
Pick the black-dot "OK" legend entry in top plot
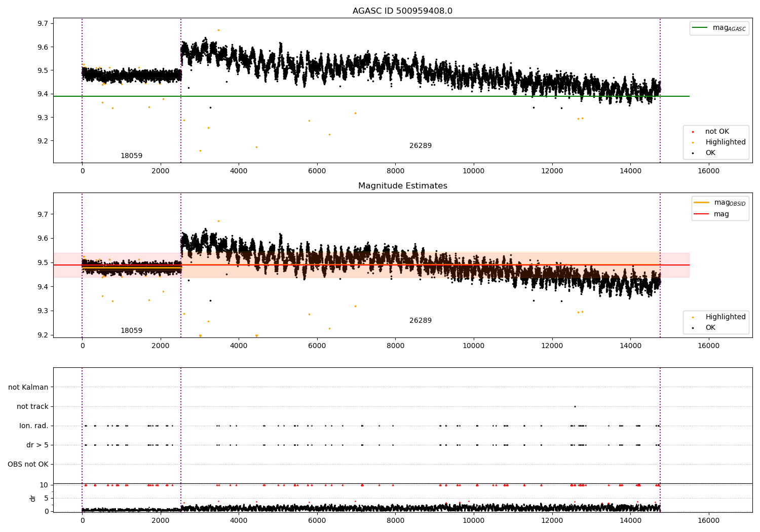coord(710,153)
